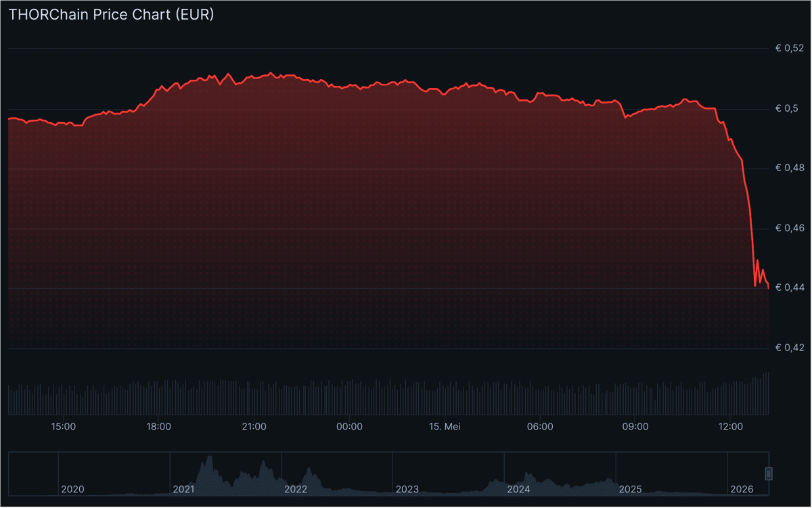The height and width of the screenshot is (508, 812).
Task: Click the 15. Mei date label
Action: click(445, 427)
